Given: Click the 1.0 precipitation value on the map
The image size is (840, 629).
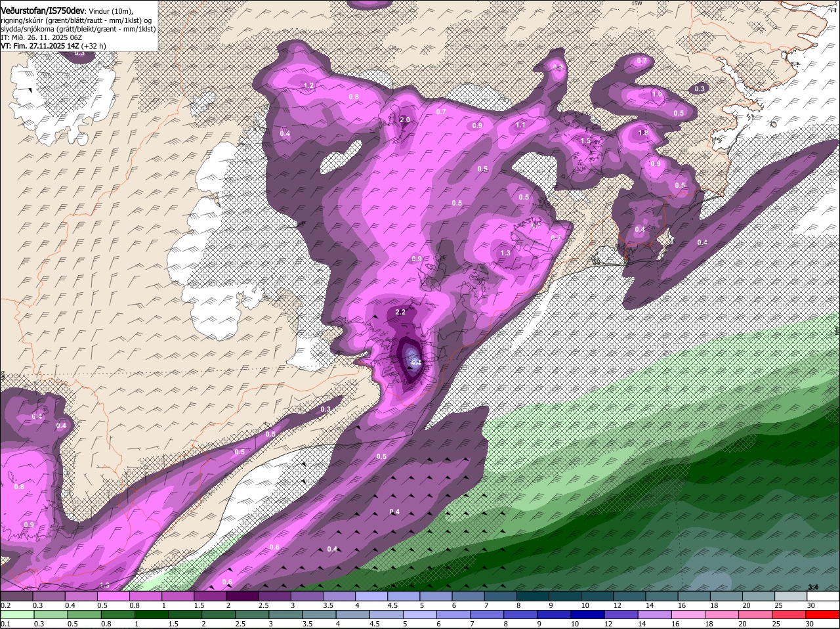Looking at the screenshot, I should (x=657, y=95).
